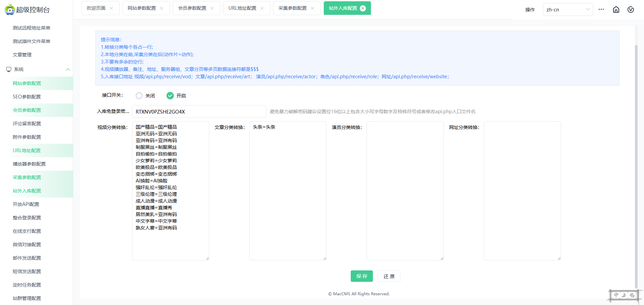Open the three-dots more options menu
The height and width of the screenshot is (305, 644).
(601, 9)
